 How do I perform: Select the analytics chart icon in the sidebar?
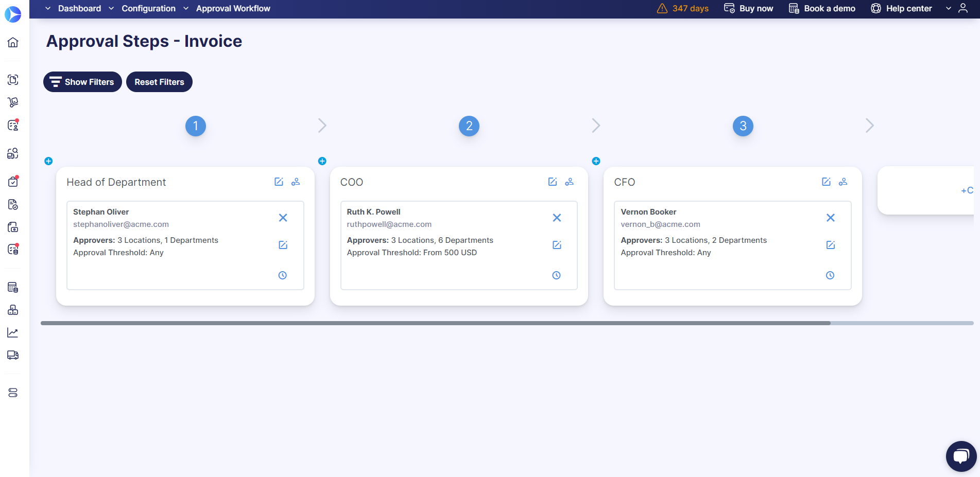pyautogui.click(x=13, y=332)
